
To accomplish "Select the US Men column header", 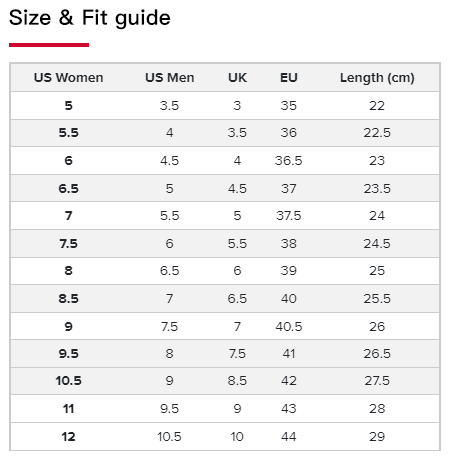I will (170, 78).
